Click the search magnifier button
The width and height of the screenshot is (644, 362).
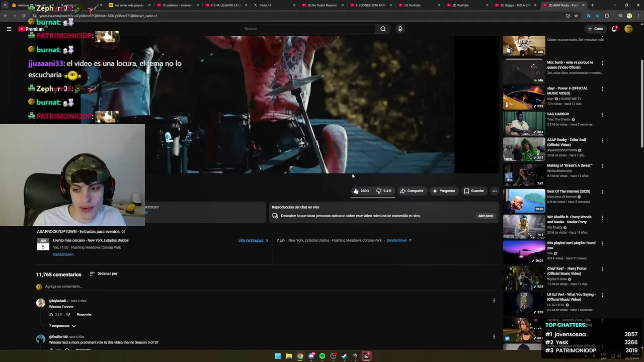click(383, 29)
